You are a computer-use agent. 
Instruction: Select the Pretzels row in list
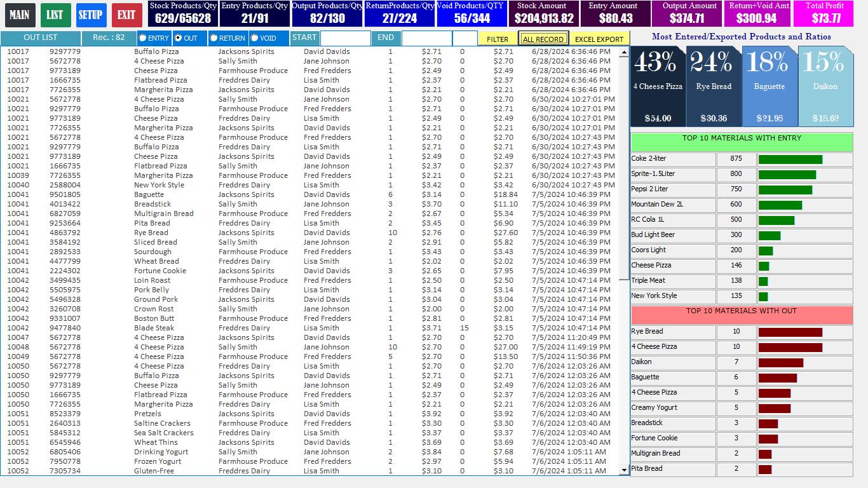click(x=311, y=414)
